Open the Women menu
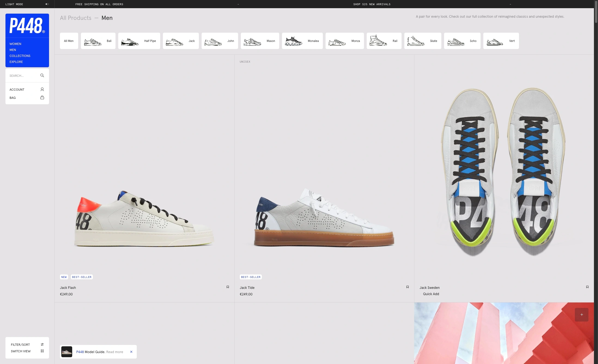The image size is (598, 364). [15, 44]
